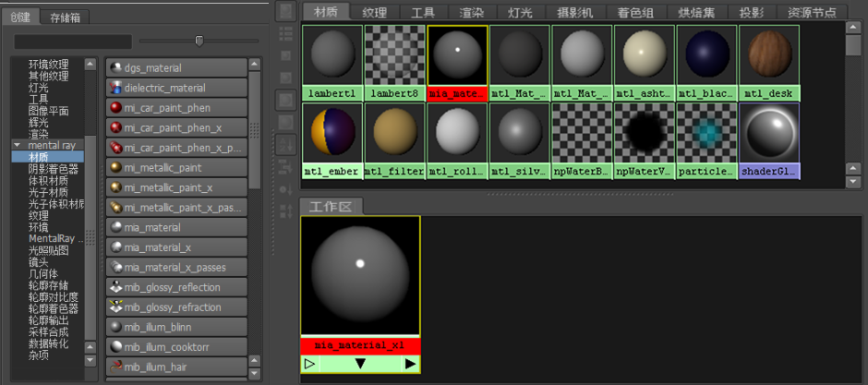The height and width of the screenshot is (385, 868).
Task: Select the mtl_roll white material swatch
Action: tap(457, 140)
